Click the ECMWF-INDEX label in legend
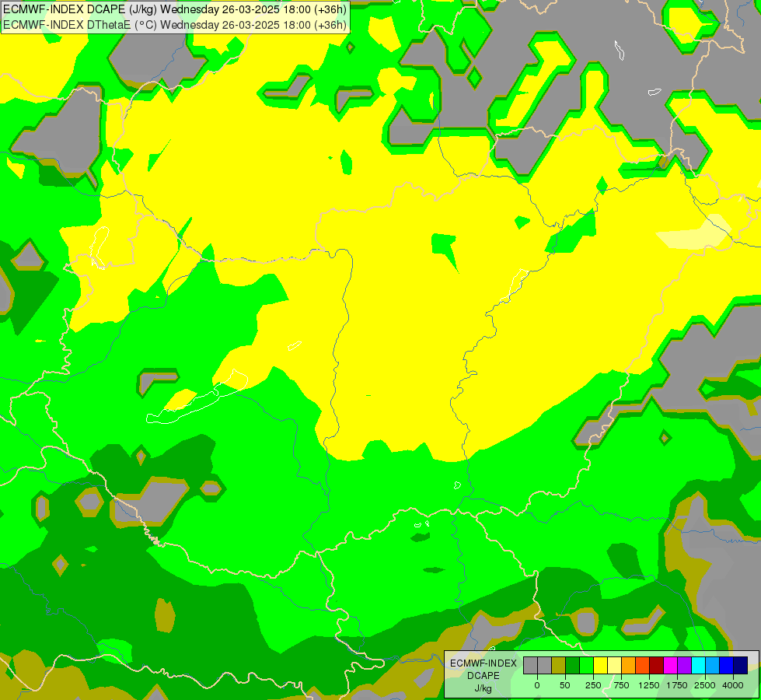761x700 pixels. point(483,663)
